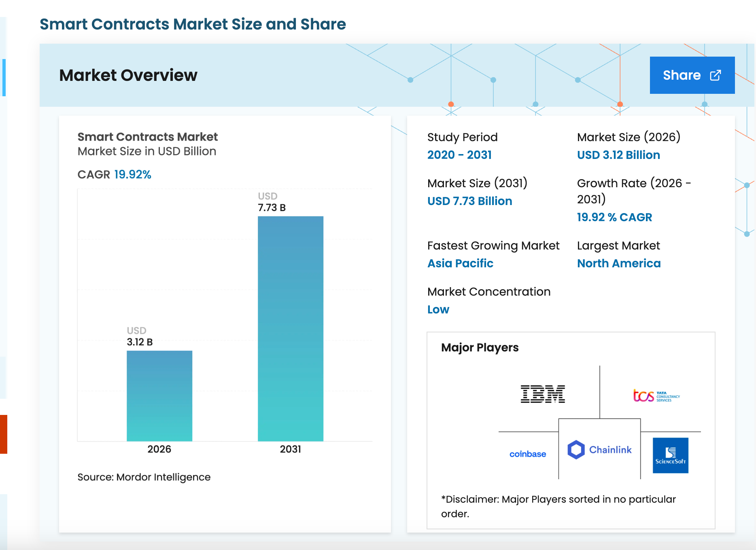Viewport: 756px width, 550px height.
Task: Click the 2026 bar in the chart
Action: pos(159,396)
